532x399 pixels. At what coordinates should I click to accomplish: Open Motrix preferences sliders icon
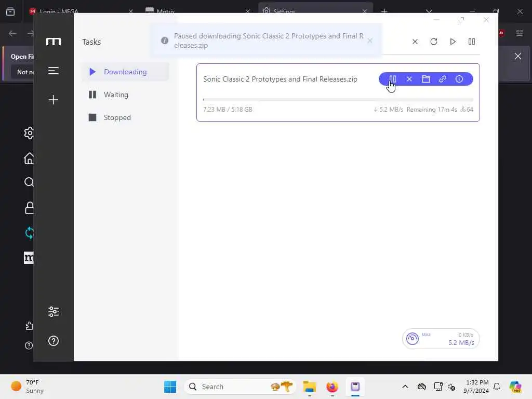[x=54, y=312]
